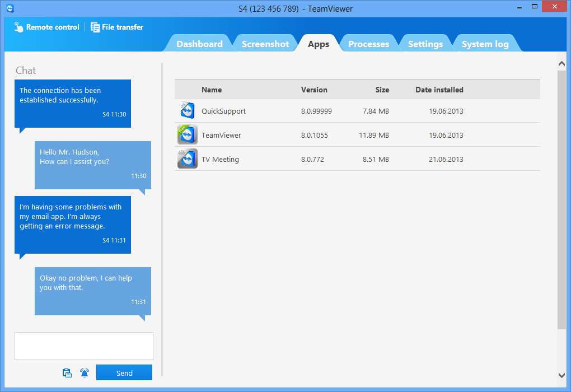The height and width of the screenshot is (392, 571).
Task: Click the scroll down arrow of the apps panel
Action: tap(561, 375)
